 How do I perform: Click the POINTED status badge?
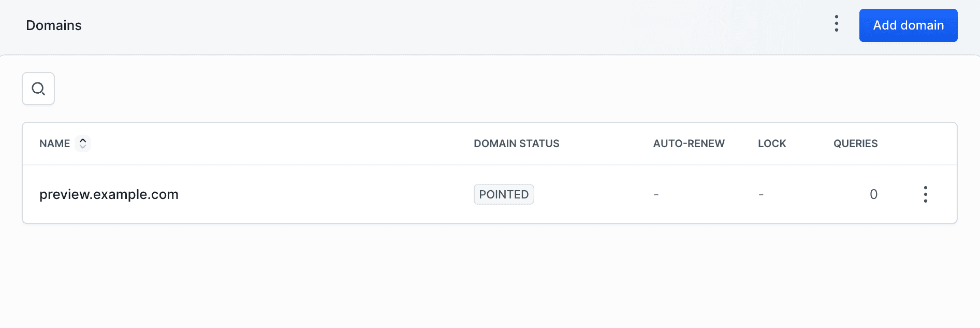tap(504, 194)
